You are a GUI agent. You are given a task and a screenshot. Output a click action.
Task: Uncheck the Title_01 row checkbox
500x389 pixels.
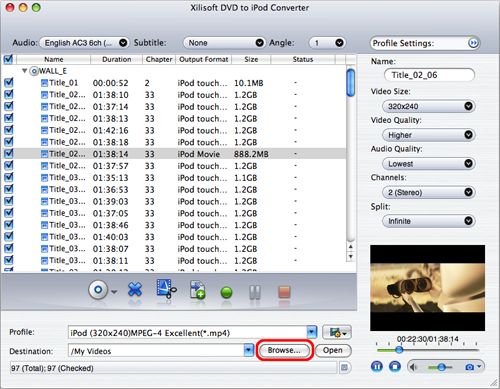(9, 82)
